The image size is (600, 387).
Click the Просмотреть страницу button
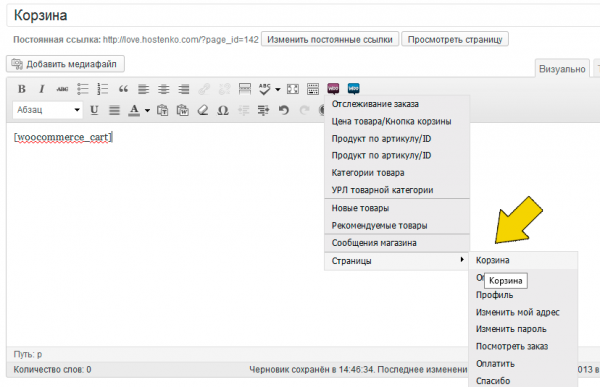(x=455, y=39)
